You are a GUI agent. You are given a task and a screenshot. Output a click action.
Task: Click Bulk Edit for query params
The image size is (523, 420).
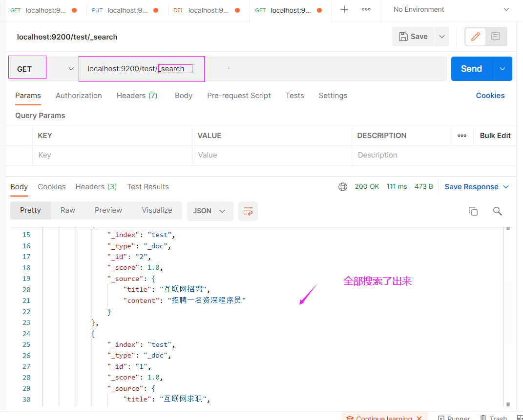point(495,136)
